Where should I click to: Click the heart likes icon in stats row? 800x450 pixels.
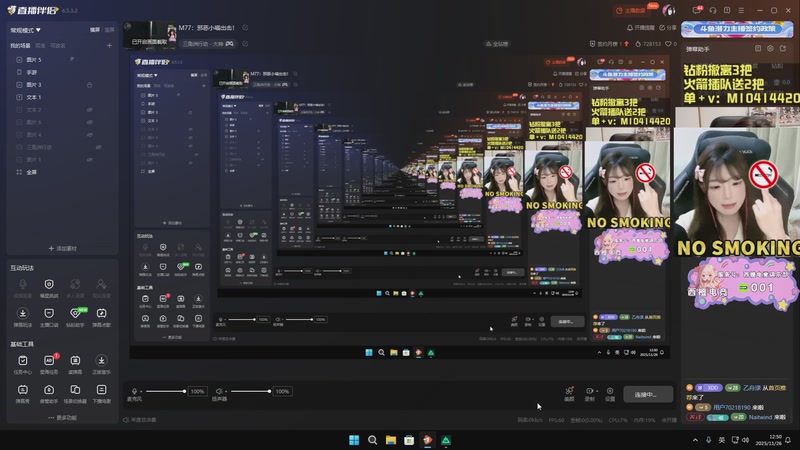[x=668, y=44]
